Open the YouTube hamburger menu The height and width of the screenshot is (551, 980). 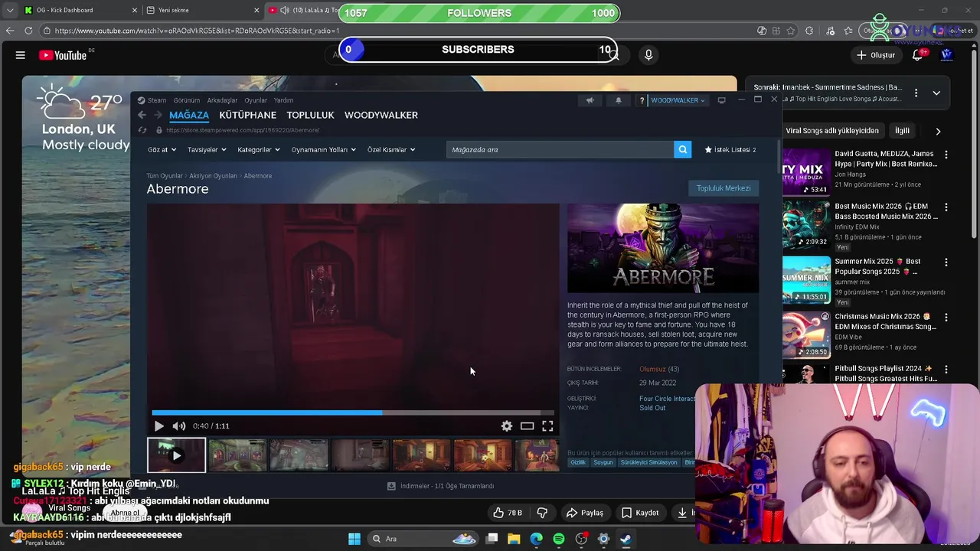(21, 55)
